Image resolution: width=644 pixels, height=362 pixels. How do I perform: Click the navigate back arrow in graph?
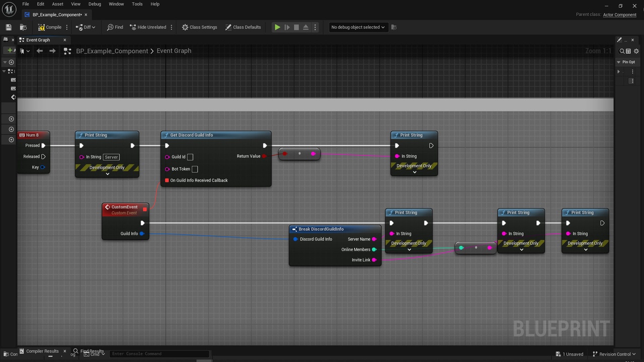tap(40, 51)
